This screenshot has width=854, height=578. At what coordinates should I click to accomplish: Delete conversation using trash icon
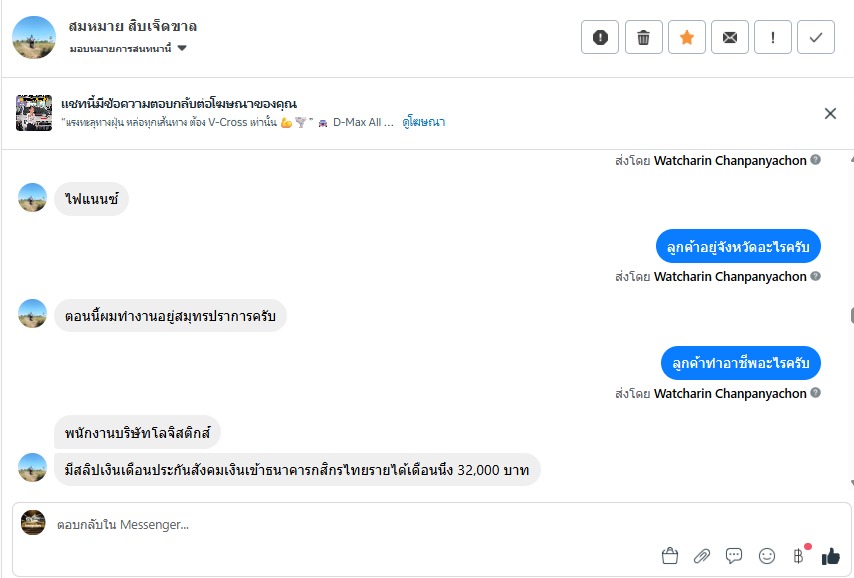[643, 38]
